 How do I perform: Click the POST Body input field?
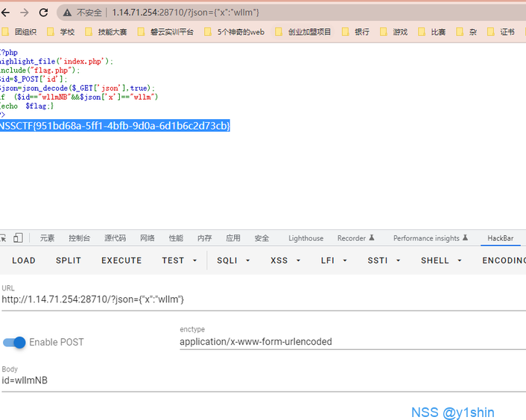point(261,381)
